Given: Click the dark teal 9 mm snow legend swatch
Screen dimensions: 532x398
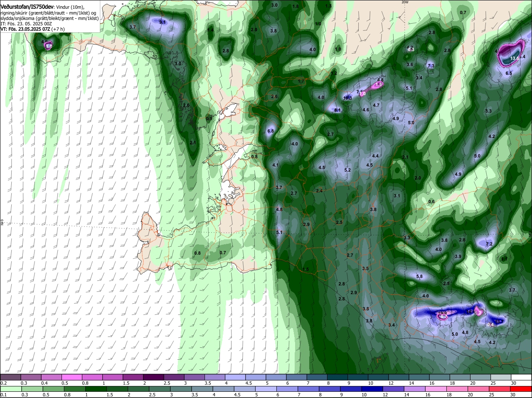Looking at the screenshot, I should pos(357,377).
